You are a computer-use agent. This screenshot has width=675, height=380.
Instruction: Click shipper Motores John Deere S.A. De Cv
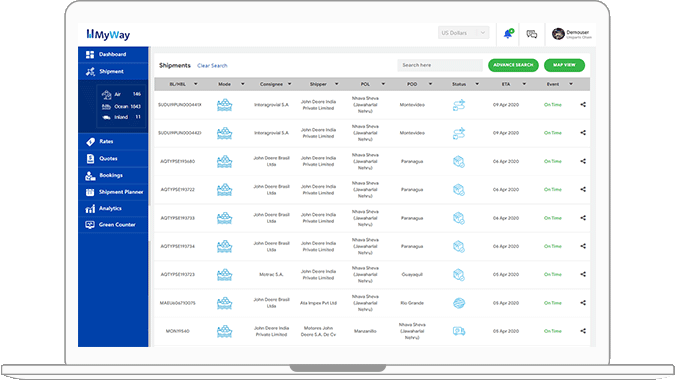[318, 331]
